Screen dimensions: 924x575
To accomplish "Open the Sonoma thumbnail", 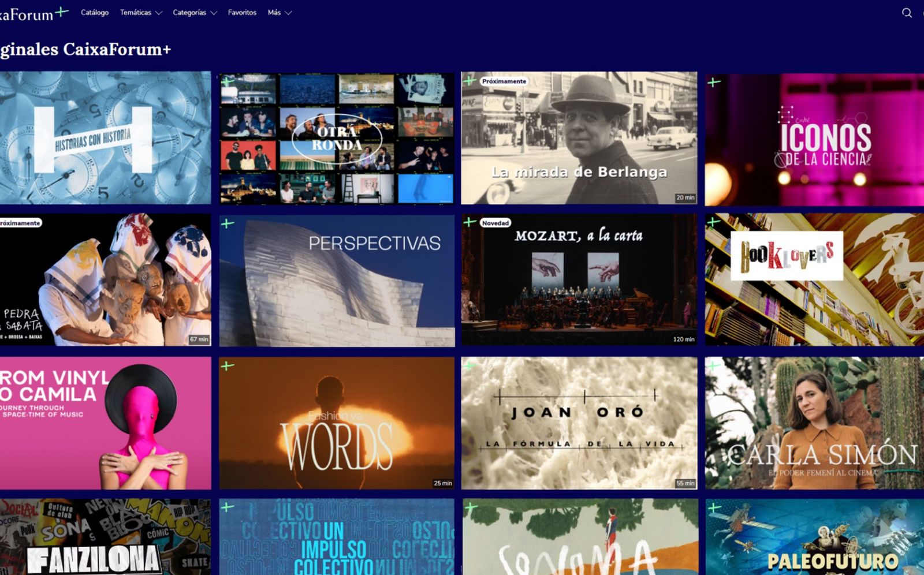I will (x=579, y=537).
